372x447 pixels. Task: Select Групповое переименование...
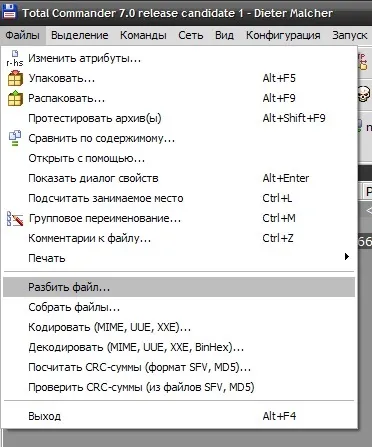pos(179,218)
